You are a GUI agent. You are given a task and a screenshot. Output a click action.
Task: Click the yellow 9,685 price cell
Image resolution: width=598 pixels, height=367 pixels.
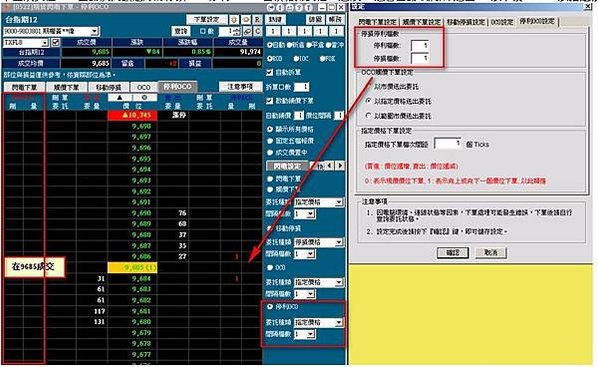click(x=132, y=267)
